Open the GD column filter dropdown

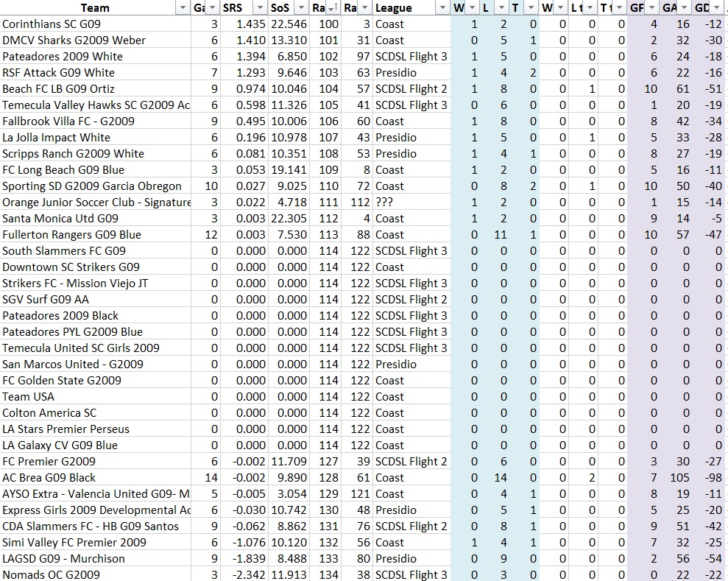tap(717, 7)
